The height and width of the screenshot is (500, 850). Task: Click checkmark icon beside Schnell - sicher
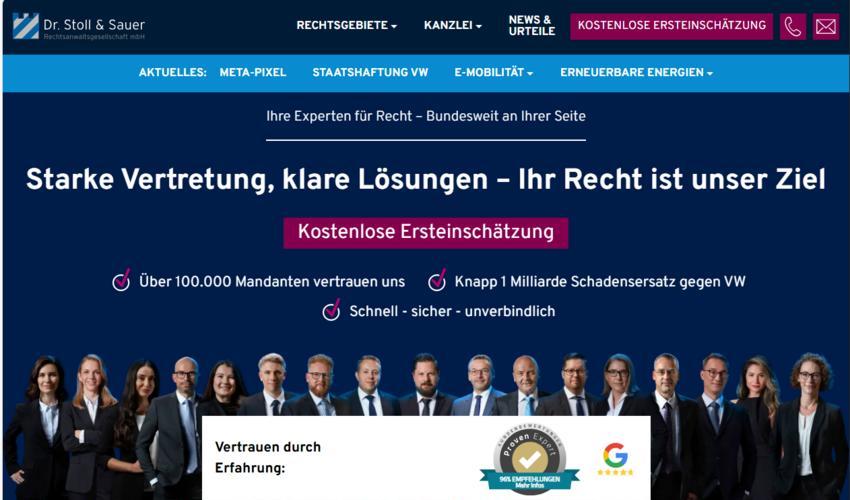click(331, 310)
